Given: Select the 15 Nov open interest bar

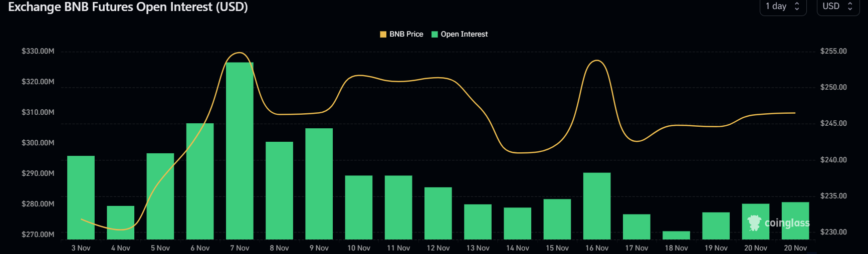Looking at the screenshot, I should click(x=557, y=219).
